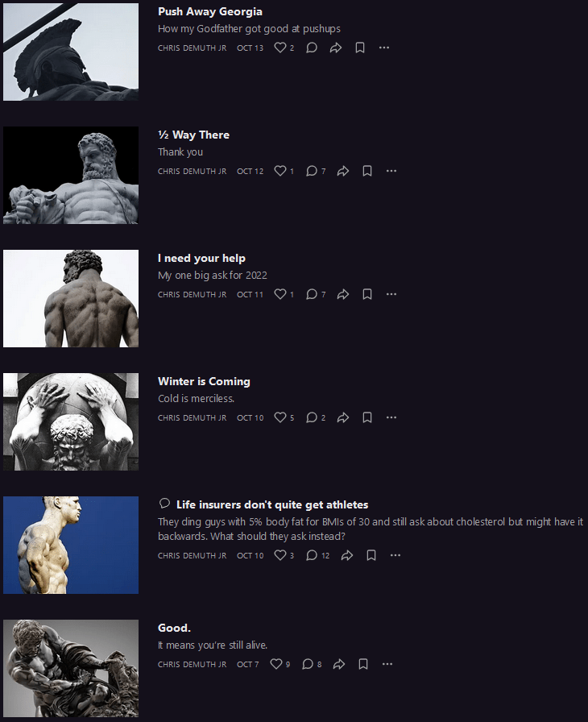
Task: Open more options for Winter is Coming
Action: (391, 417)
